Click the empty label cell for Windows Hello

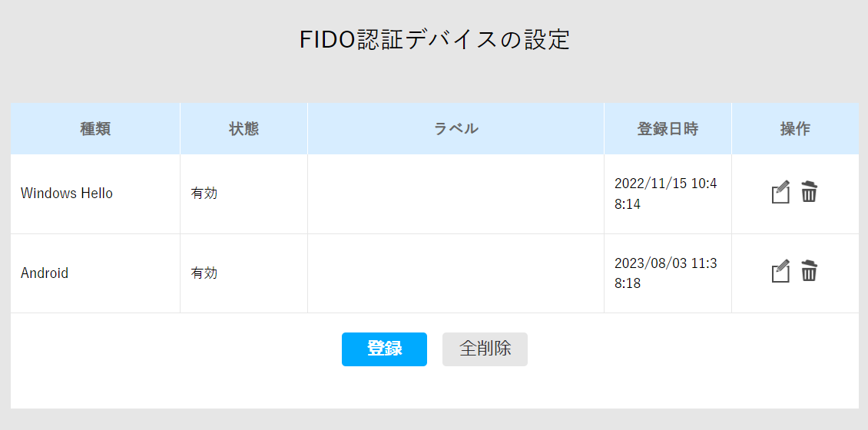(456, 193)
